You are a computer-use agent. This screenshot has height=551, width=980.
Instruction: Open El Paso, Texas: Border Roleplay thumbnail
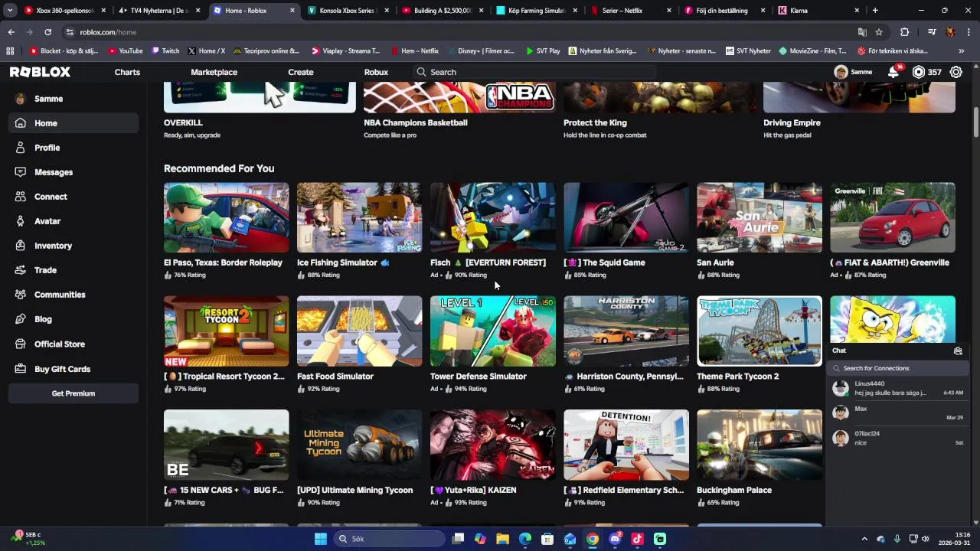point(226,217)
